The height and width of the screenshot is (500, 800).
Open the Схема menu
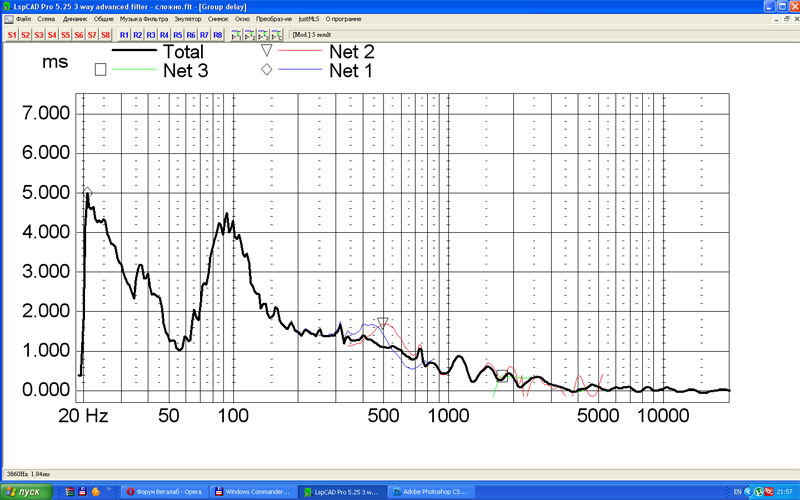point(46,19)
